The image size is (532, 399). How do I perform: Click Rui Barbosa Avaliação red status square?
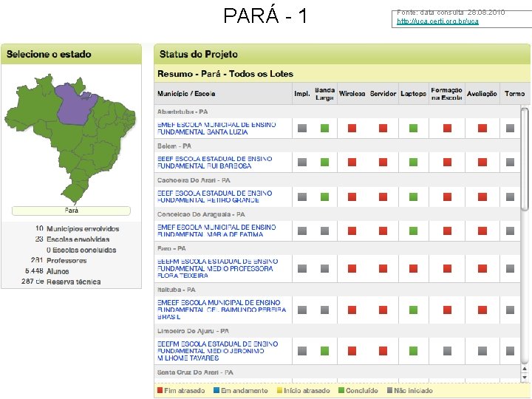(482, 162)
